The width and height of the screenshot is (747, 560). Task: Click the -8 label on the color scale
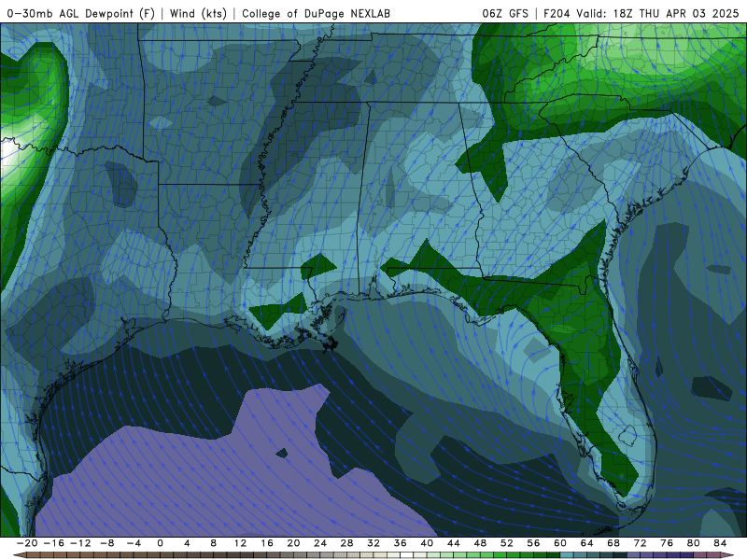[x=106, y=543]
